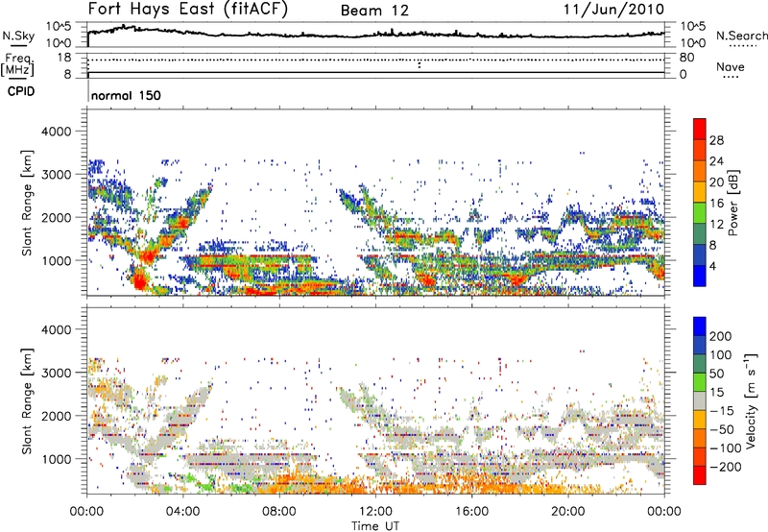Click the red segment of the Power colorbar

(700, 129)
